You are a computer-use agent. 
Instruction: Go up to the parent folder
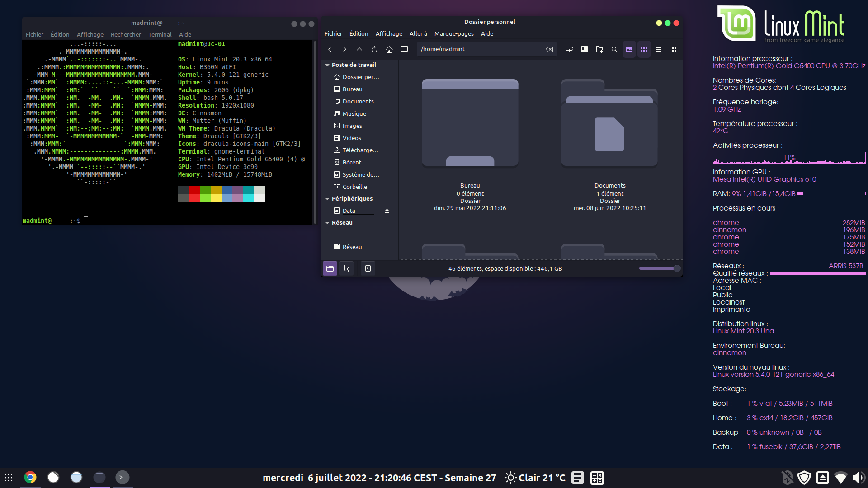(x=359, y=49)
